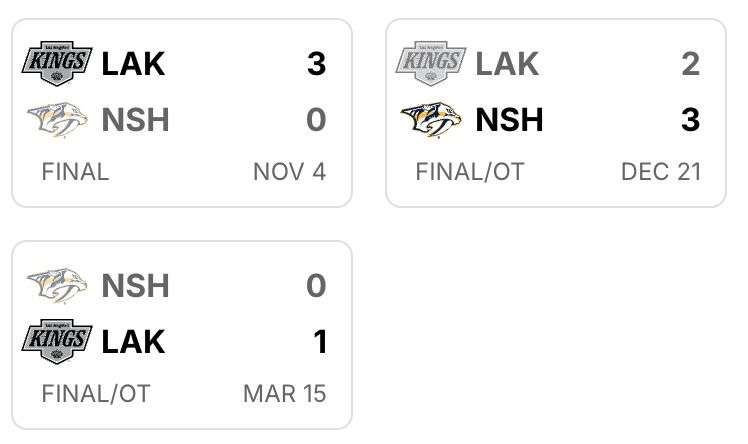Click the Kings logo in the Dec 21 game

pos(431,63)
